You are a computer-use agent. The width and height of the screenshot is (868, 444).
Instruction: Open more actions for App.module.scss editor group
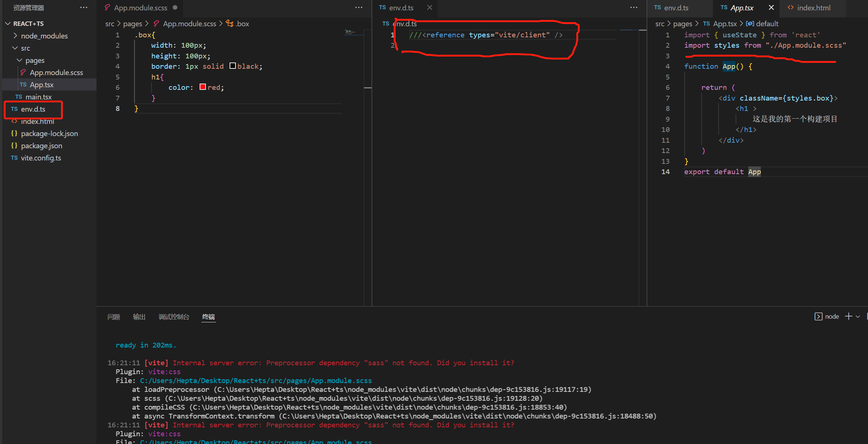(359, 7)
